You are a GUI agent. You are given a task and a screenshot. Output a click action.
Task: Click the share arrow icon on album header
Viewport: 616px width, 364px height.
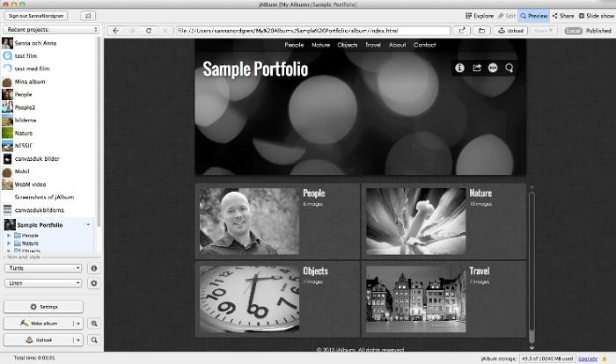pos(475,68)
